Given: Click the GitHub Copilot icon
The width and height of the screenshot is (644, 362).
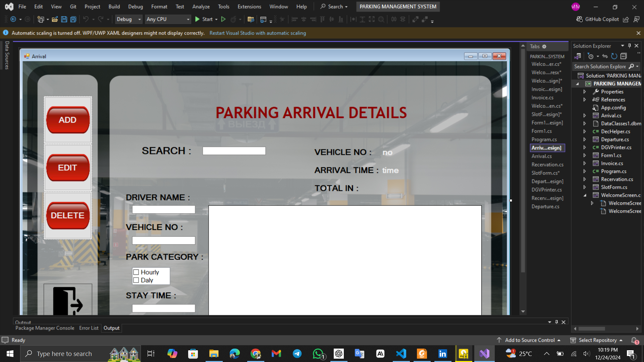Looking at the screenshot, I should [x=579, y=19].
